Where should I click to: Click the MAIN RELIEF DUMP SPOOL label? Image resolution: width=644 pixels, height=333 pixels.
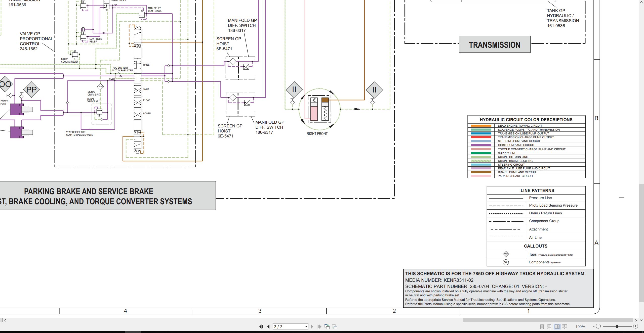click(x=155, y=10)
